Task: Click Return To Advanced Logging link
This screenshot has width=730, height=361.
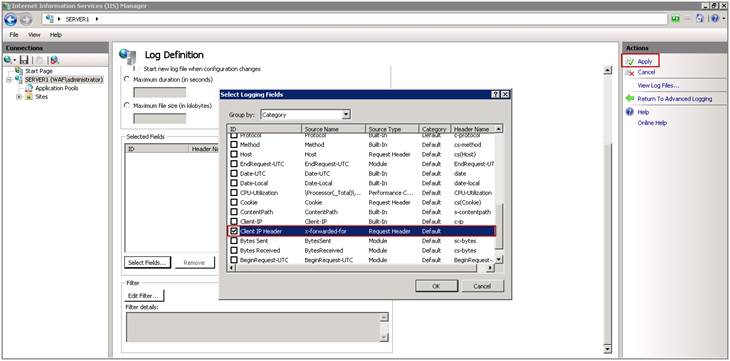Action: click(x=675, y=99)
